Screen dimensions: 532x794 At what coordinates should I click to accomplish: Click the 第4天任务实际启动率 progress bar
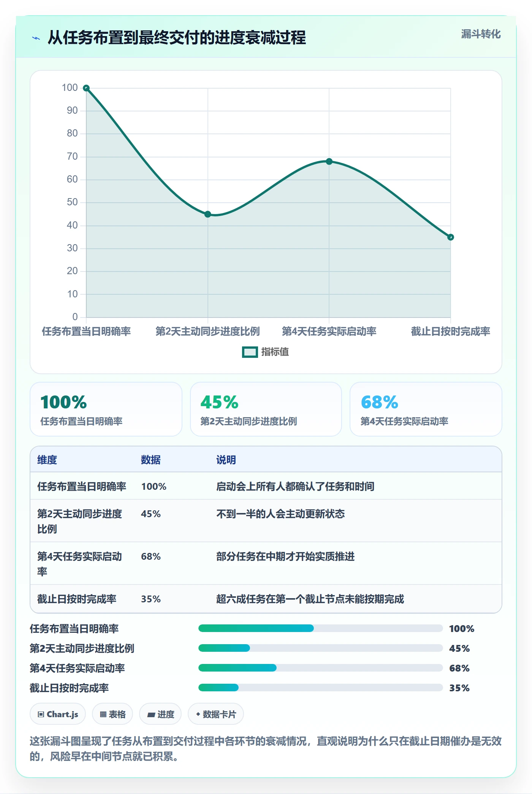[320, 668]
